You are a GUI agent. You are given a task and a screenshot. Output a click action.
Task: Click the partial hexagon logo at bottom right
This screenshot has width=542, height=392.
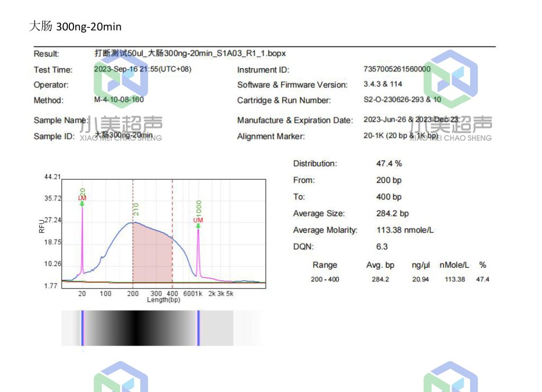click(450, 378)
